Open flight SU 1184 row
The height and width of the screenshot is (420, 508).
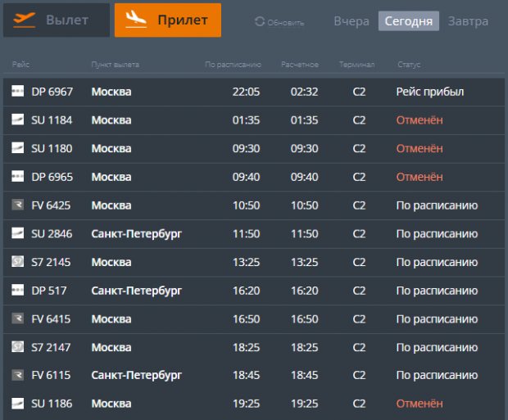click(254, 120)
